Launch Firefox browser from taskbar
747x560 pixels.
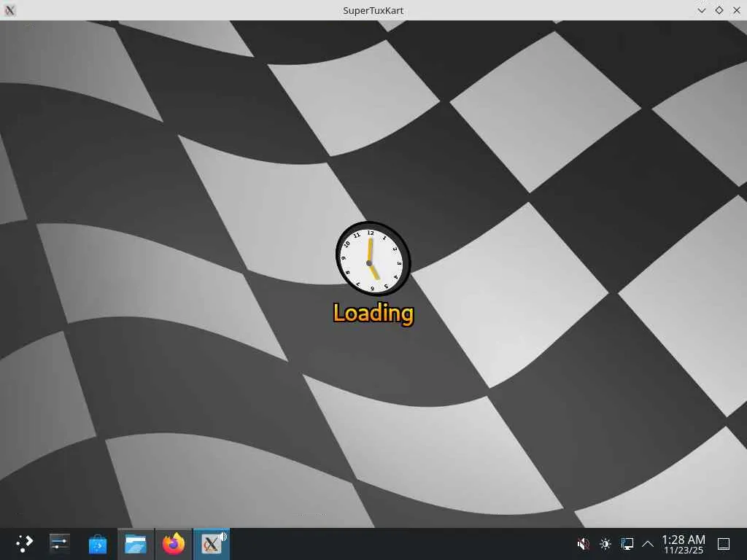[x=174, y=544]
